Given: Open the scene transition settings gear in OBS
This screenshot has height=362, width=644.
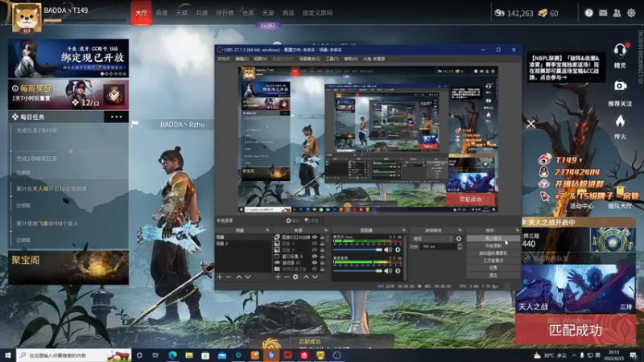Looking at the screenshot, I should [x=459, y=238].
